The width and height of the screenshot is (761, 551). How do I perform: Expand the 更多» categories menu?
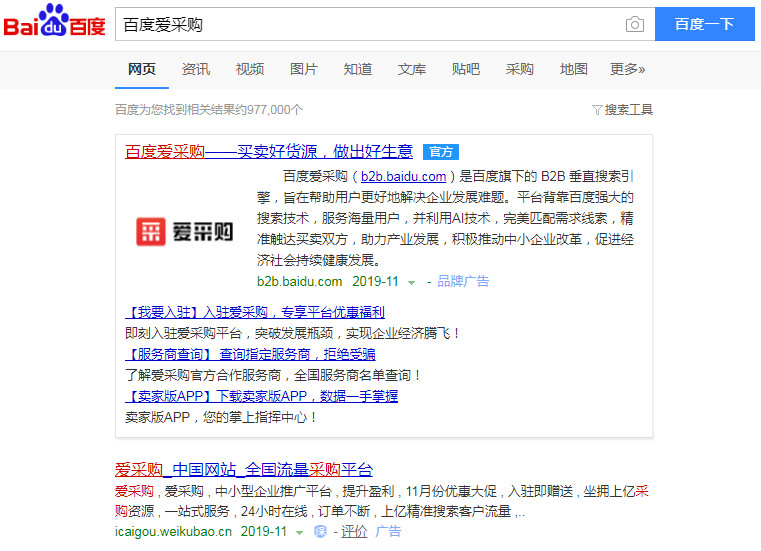(x=627, y=69)
